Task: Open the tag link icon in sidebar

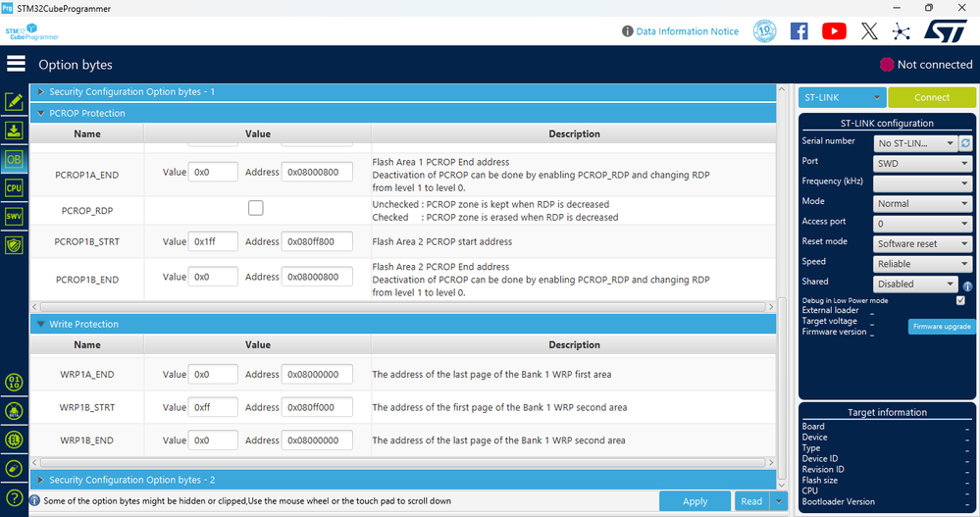Action: [14, 468]
